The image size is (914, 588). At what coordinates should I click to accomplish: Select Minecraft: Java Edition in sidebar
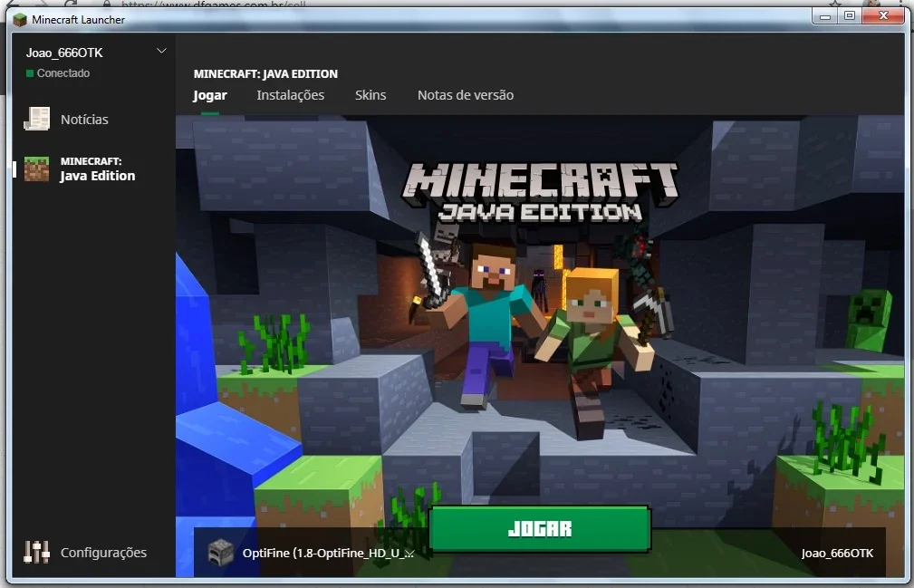coord(93,169)
